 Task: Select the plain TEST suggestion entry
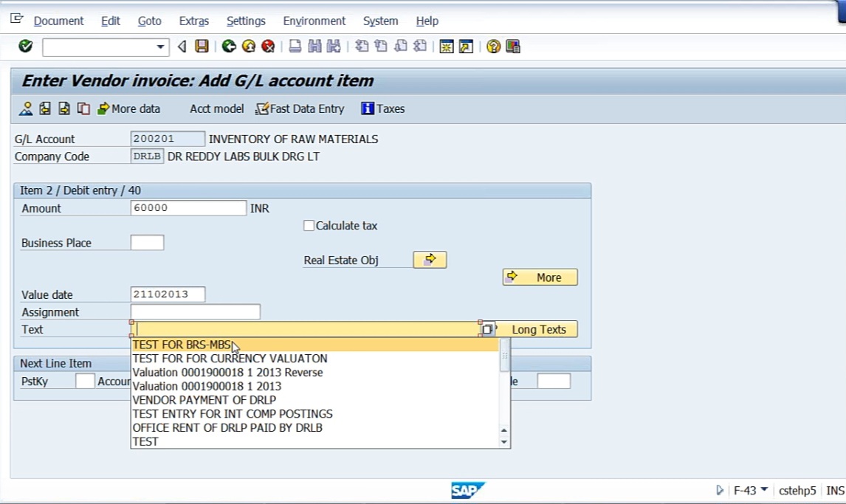coord(314,441)
